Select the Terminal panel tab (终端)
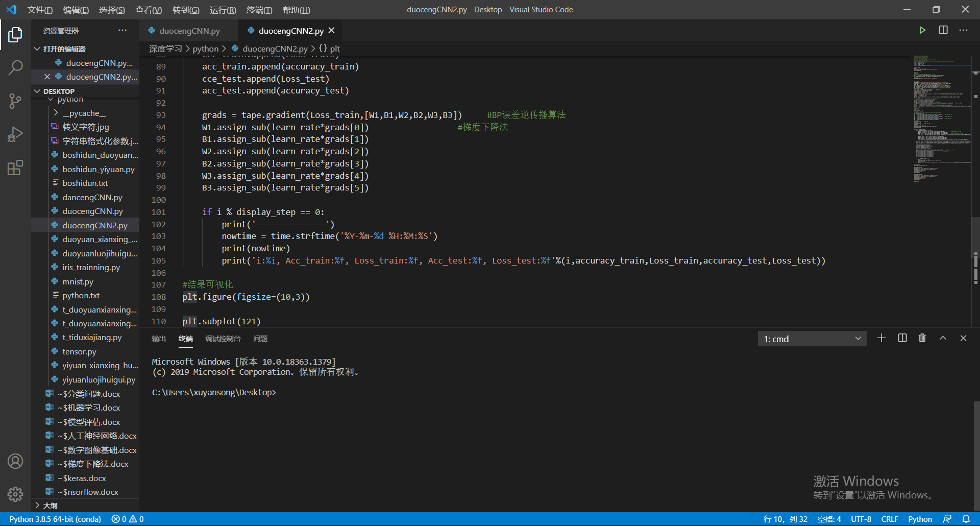980x526 pixels. tap(185, 339)
